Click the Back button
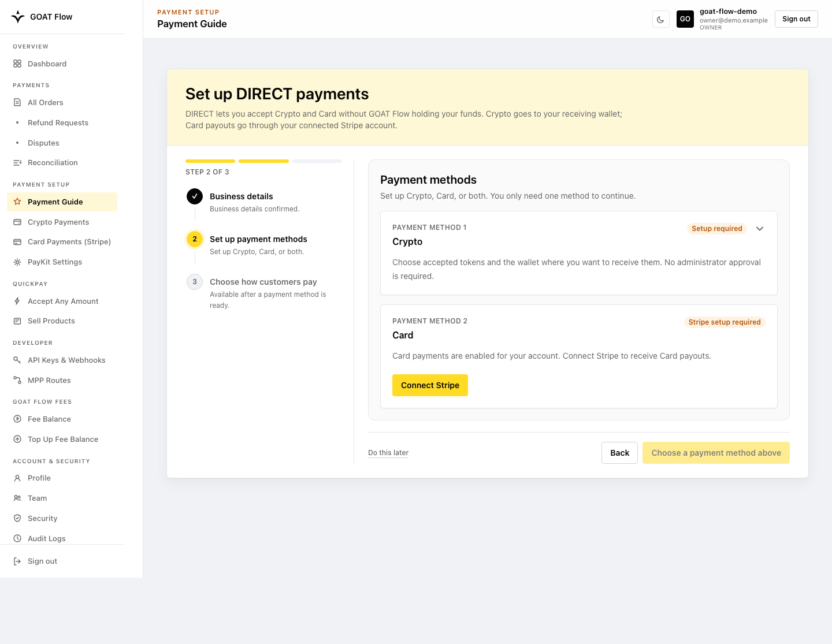This screenshot has height=644, width=832. coord(619,453)
